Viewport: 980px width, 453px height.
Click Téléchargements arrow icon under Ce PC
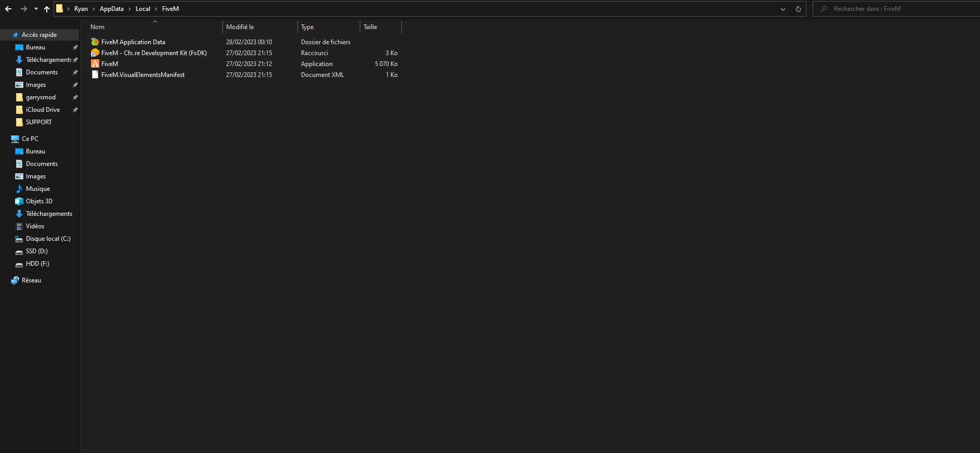click(19, 214)
